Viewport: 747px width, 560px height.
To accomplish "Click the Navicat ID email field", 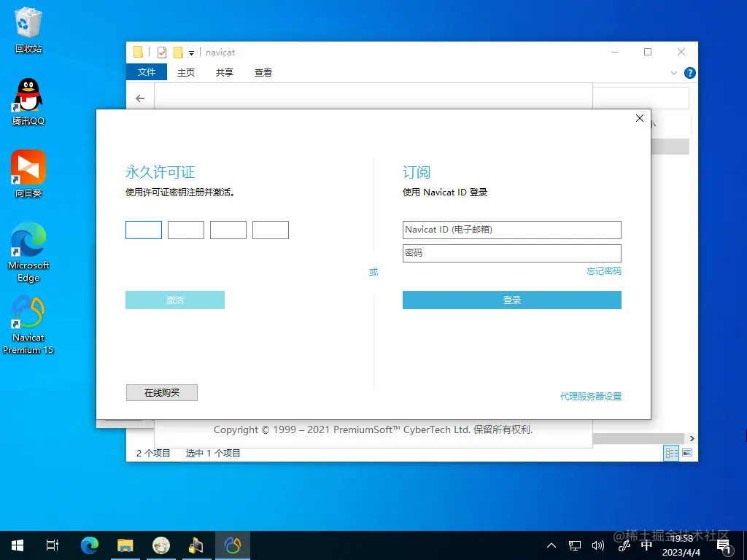I will 511,230.
